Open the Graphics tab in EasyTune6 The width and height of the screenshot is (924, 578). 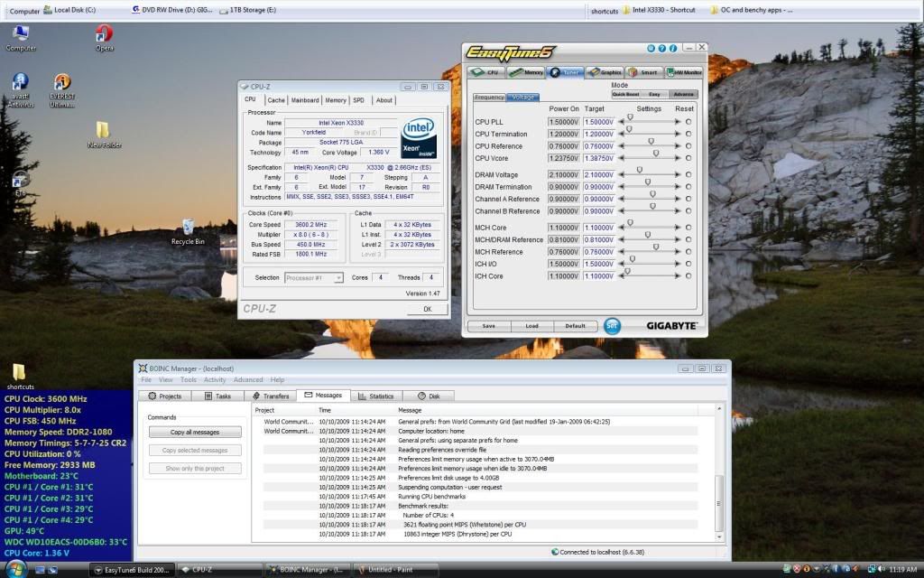coord(605,72)
